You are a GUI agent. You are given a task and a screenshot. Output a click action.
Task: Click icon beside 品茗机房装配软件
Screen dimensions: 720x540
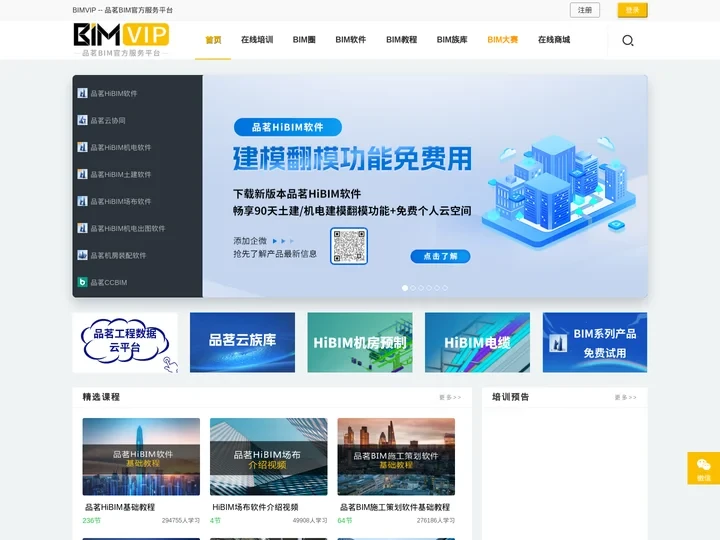click(82, 255)
